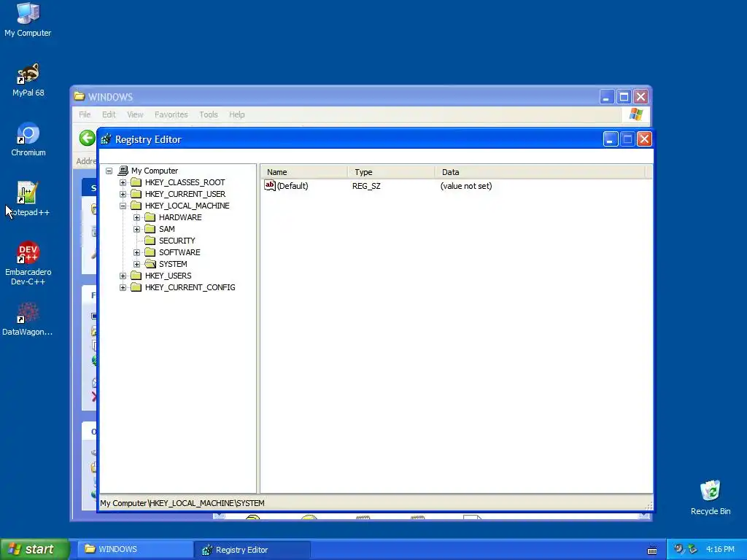Expand the HKEY_CURRENT_CONFIG key

coord(123,287)
